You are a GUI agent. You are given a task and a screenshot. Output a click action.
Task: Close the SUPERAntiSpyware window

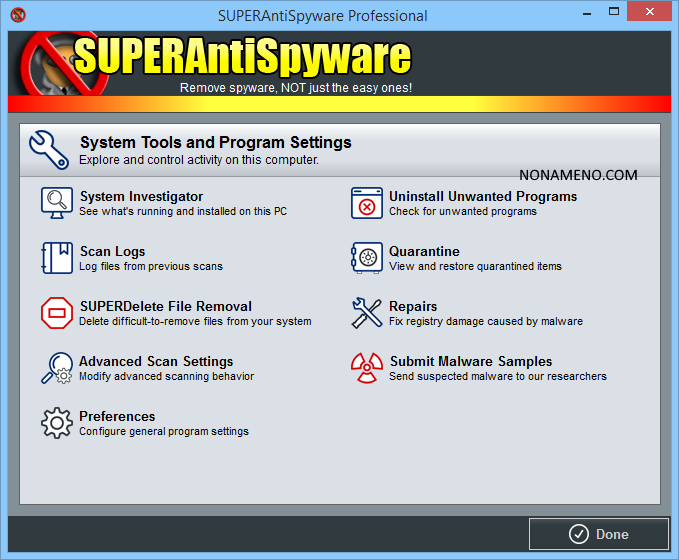[657, 15]
